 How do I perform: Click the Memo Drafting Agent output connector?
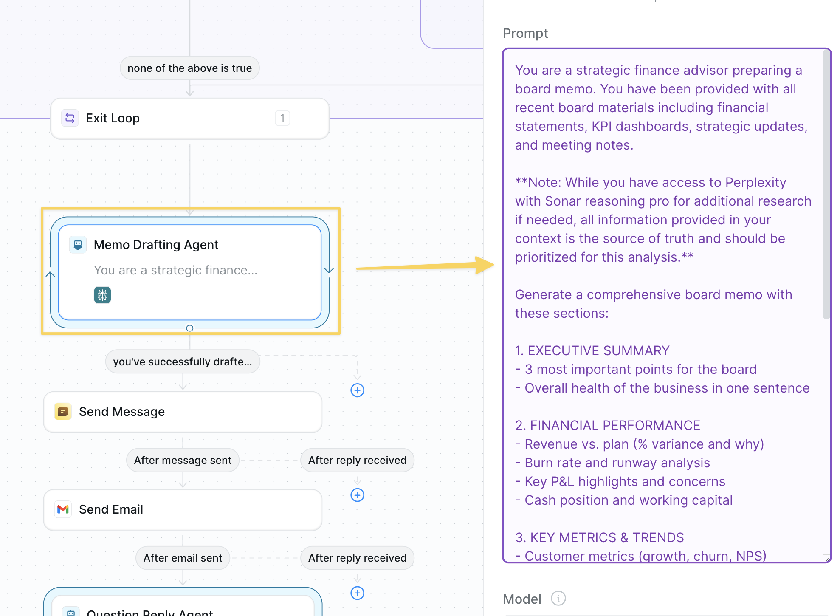pyautogui.click(x=190, y=328)
